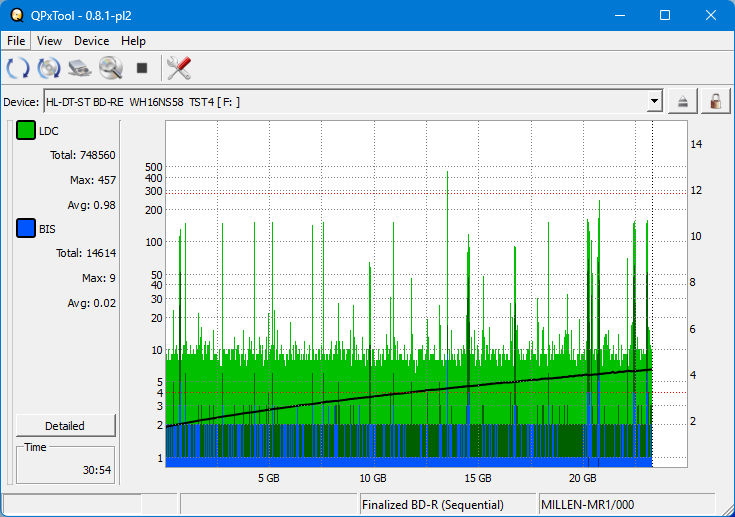Open preferences with the wrench-screwdriver icon
The image size is (735, 517).
click(179, 68)
